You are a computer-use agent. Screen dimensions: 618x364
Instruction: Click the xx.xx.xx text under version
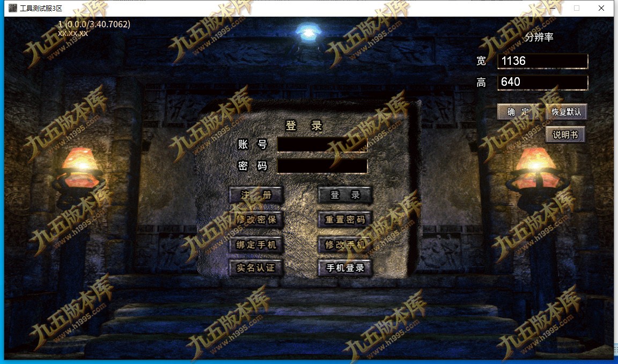73,33
